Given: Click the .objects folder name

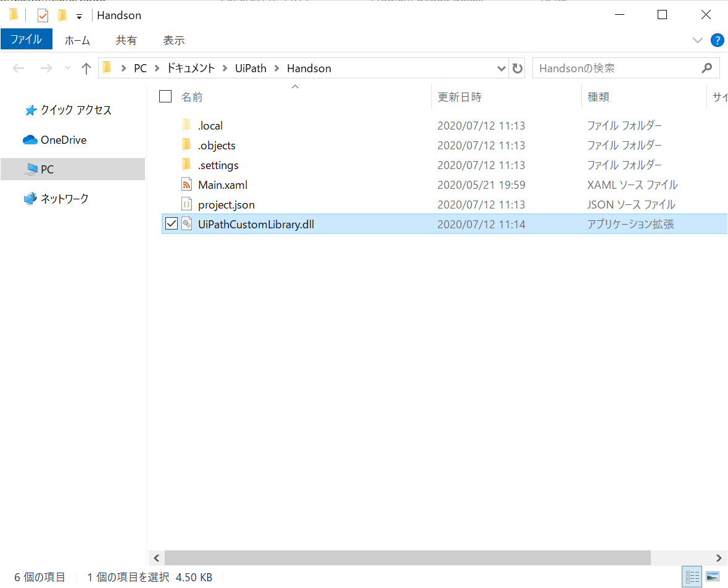Looking at the screenshot, I should (217, 146).
